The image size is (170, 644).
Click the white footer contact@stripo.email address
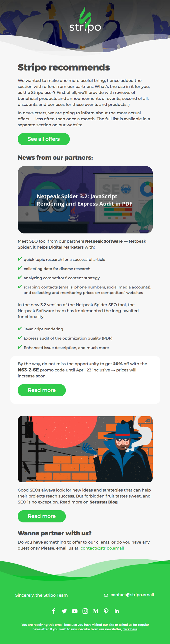pos(132,595)
